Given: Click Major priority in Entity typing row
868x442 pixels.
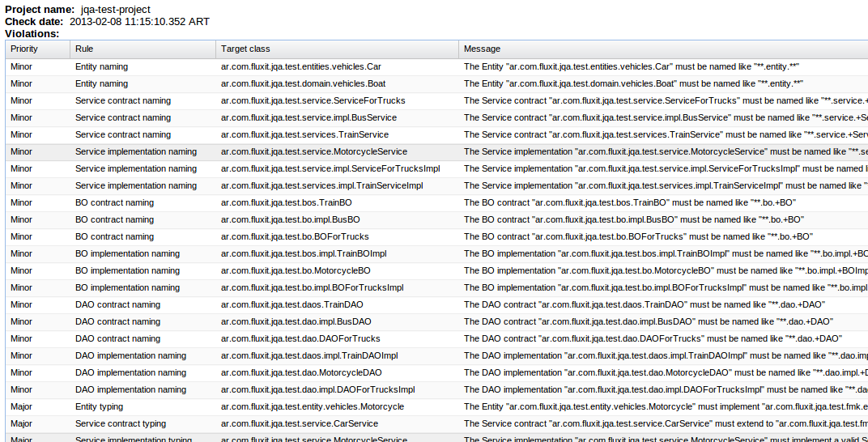Looking at the screenshot, I should 22,406.
